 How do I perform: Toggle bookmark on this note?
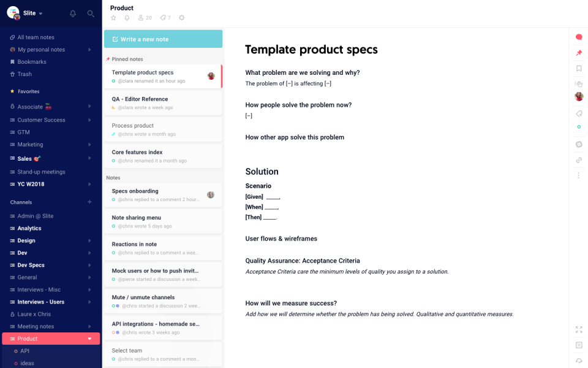coord(579,68)
